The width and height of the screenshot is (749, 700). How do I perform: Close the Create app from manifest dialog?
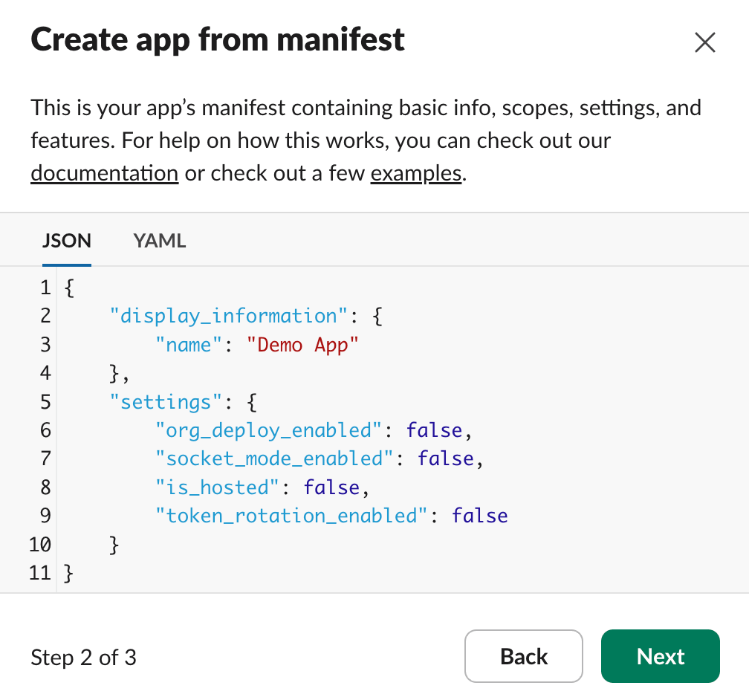704,42
